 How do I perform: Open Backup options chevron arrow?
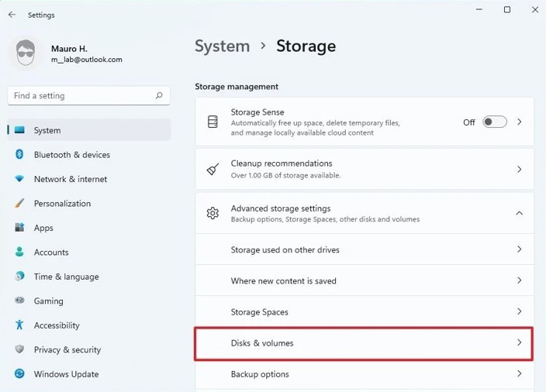tap(519, 373)
